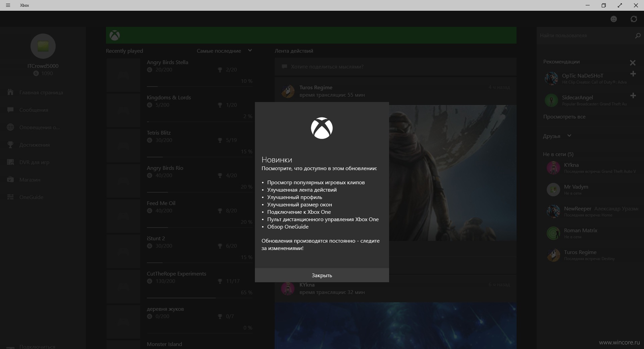644x349 pixels.
Task: Open the ITCrowd5000 profile avatar
Action: click(43, 46)
